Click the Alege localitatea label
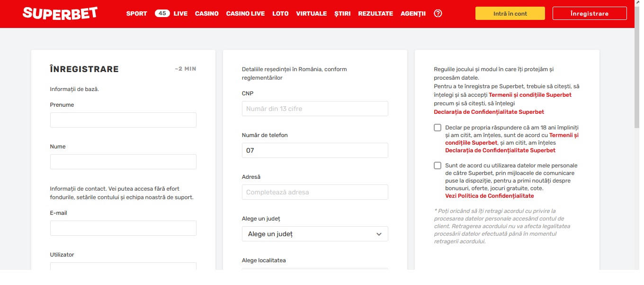Screen dimensions: 644x285 point(264,260)
